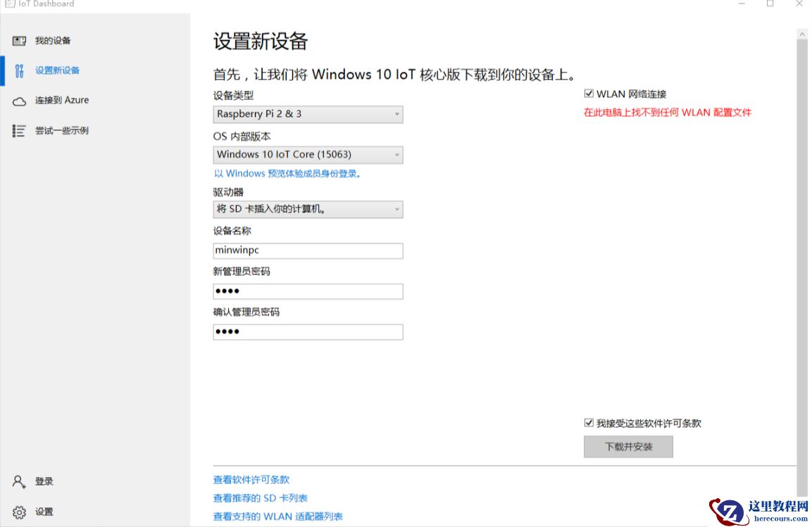Click the 新管理员密码 password field
Image resolution: width=812 pixels, height=527 pixels.
[x=308, y=291]
